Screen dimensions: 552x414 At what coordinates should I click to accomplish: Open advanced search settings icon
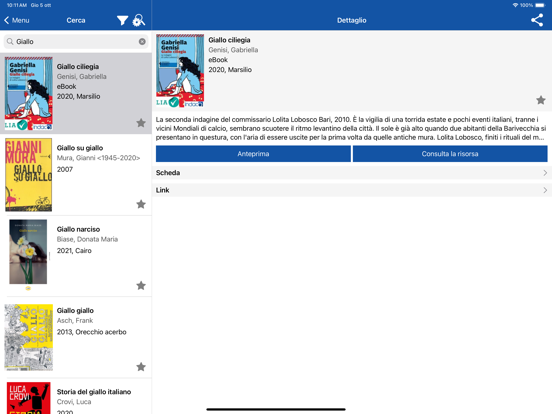tap(138, 20)
